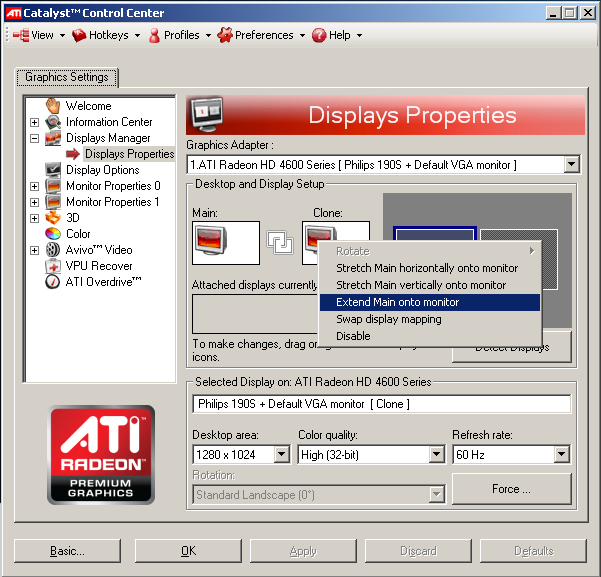This screenshot has height=577, width=601.
Task: Click the Preferences gear icon
Action: click(225, 35)
